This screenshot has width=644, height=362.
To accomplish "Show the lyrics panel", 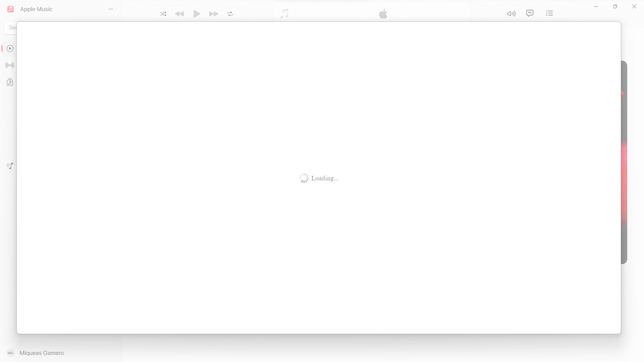I will 530,13.
